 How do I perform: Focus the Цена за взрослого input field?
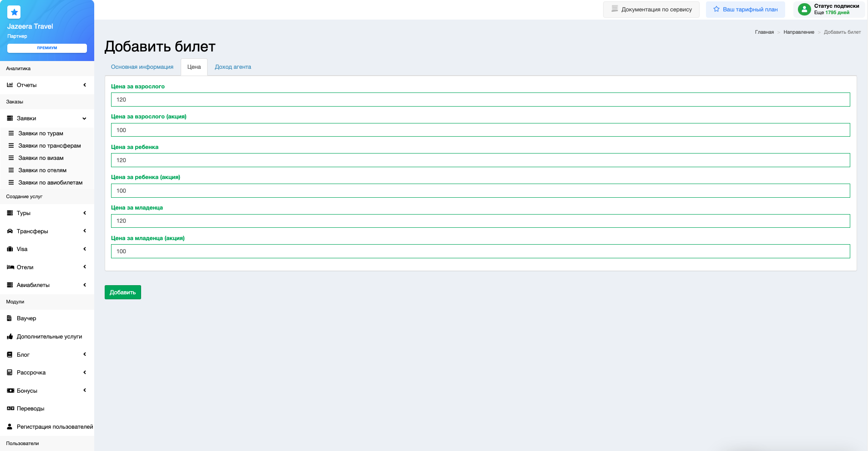pos(480,100)
